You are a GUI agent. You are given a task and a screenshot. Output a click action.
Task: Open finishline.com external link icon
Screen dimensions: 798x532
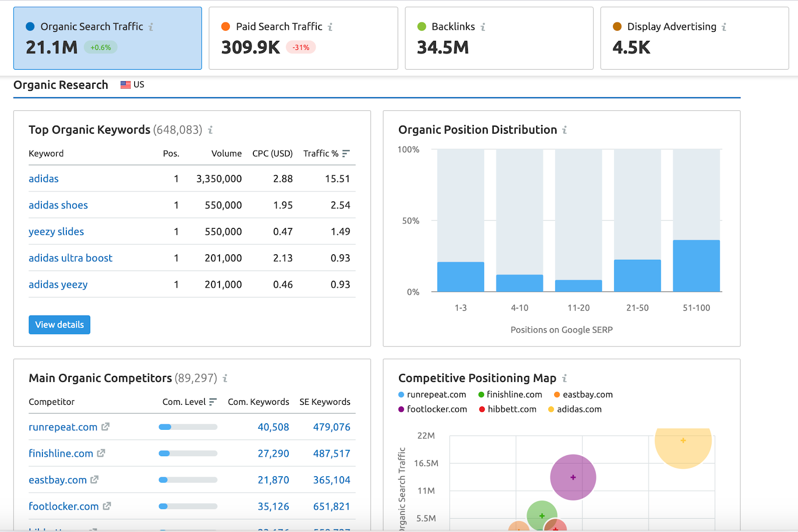101,453
